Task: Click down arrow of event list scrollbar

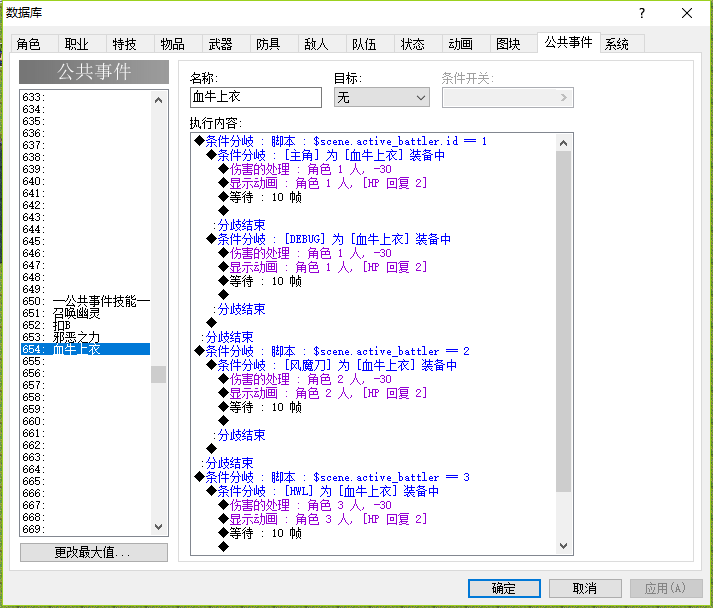Action: pos(158,527)
